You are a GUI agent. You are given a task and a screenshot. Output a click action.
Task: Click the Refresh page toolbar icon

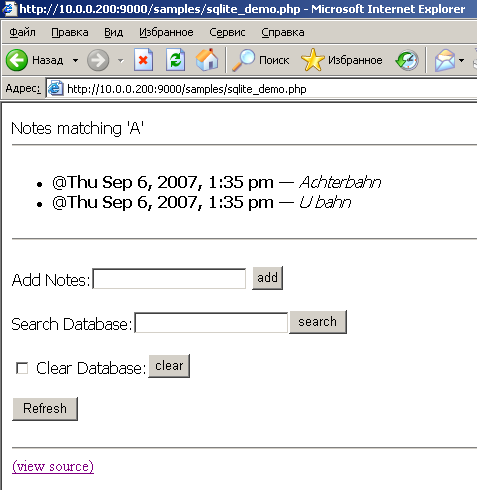pos(175,60)
